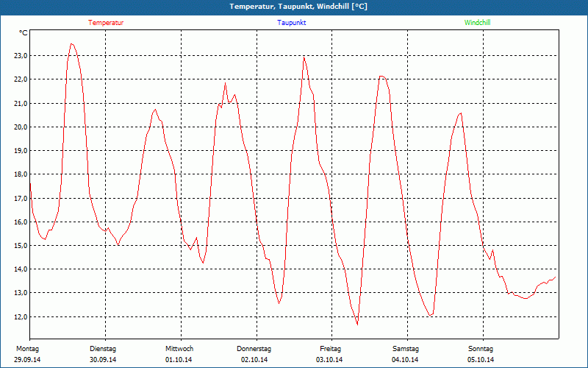
Task: Click the 20,0 y-axis value
Action: (21, 127)
